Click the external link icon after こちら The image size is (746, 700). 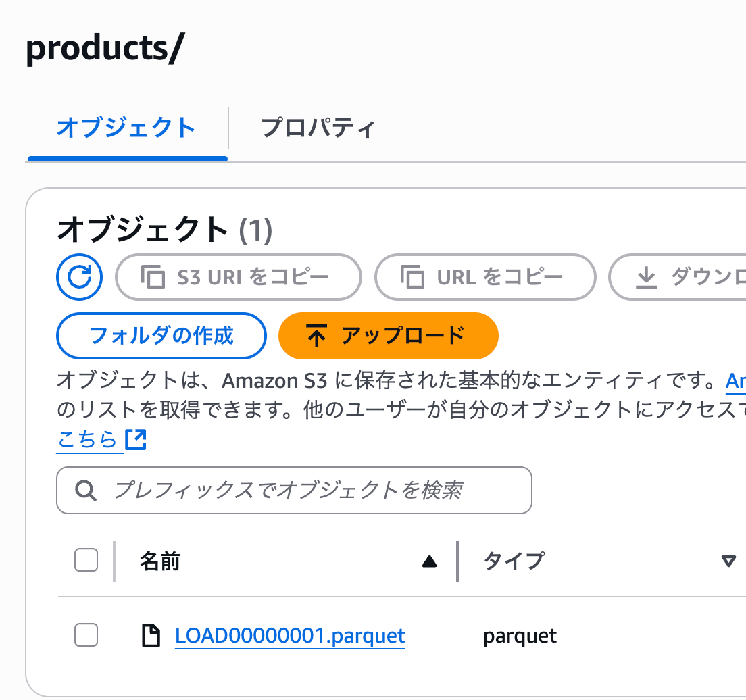(136, 439)
